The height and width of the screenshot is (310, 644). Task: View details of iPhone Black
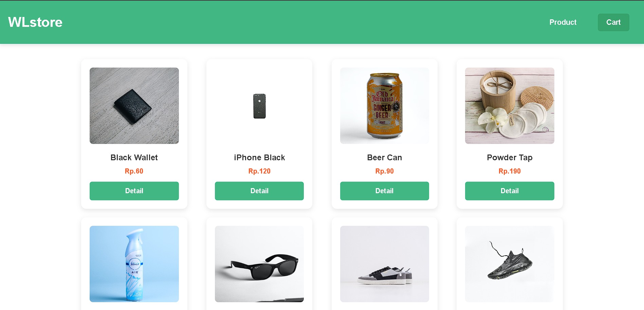259,191
